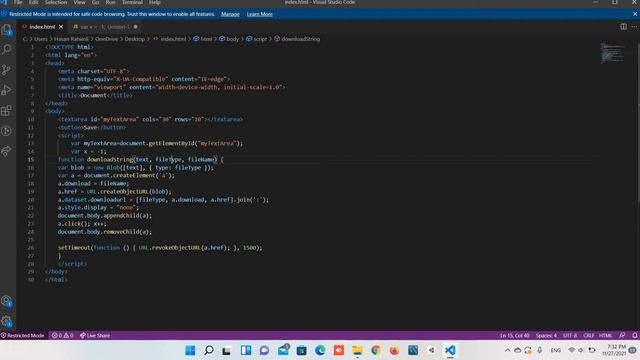Click the Manage link in banner
640x360 pixels.
[230, 14]
